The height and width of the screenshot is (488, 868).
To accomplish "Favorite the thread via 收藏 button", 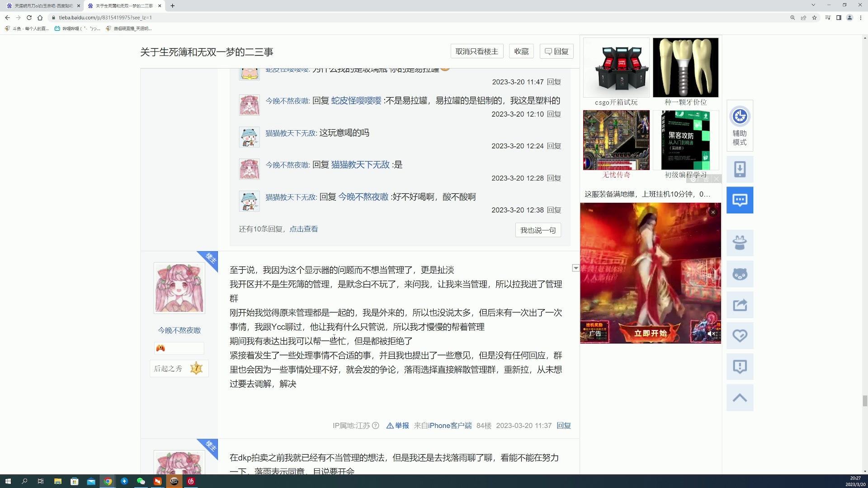I will coord(521,51).
